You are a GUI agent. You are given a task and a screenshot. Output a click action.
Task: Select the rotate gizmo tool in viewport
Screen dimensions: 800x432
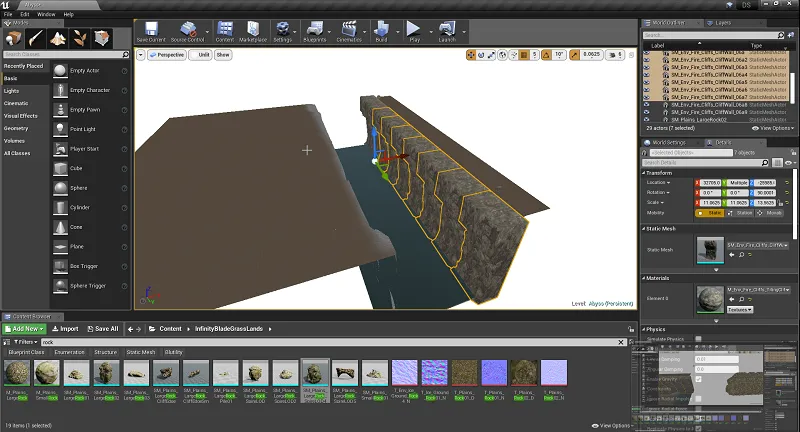point(481,55)
